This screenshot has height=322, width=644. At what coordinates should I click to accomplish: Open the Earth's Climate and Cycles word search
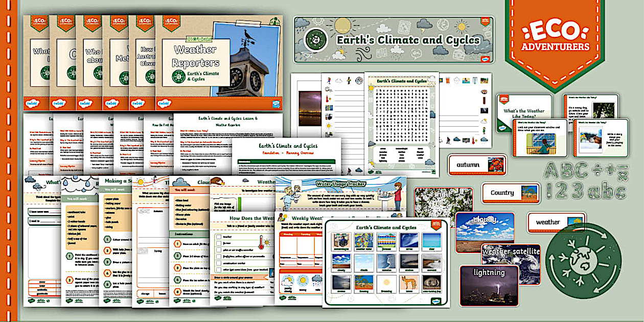pos(401,126)
